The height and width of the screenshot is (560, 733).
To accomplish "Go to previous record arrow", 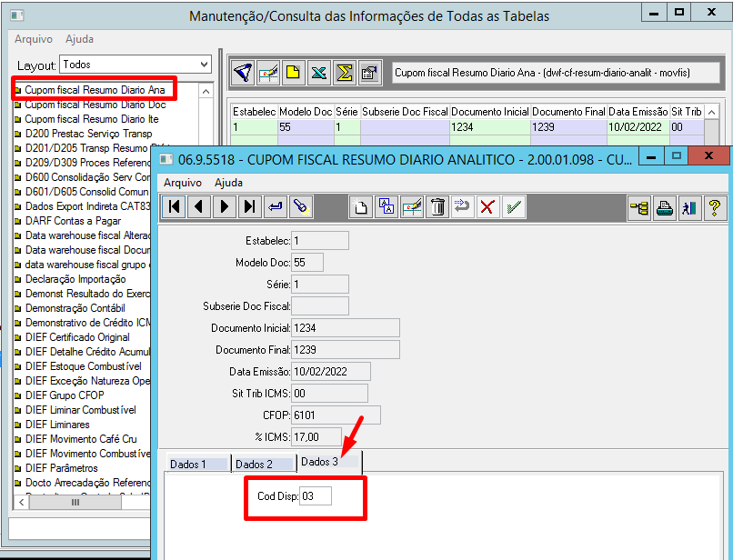I will 199,206.
